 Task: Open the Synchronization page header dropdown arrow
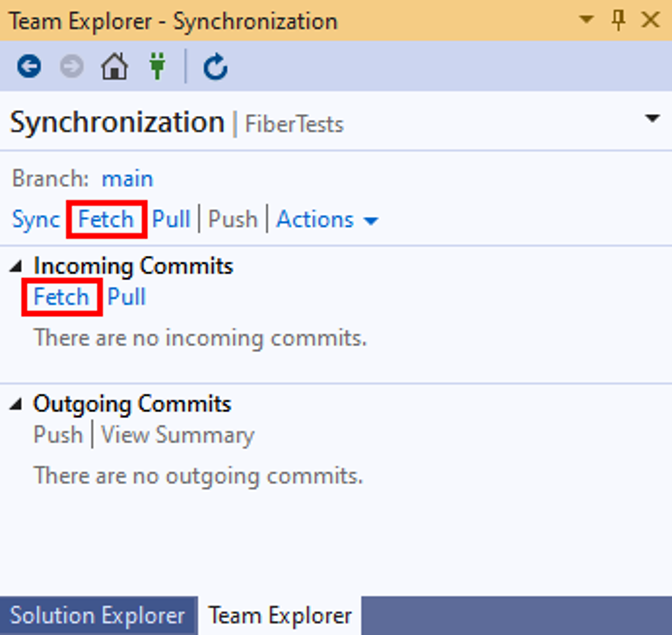[652, 120]
